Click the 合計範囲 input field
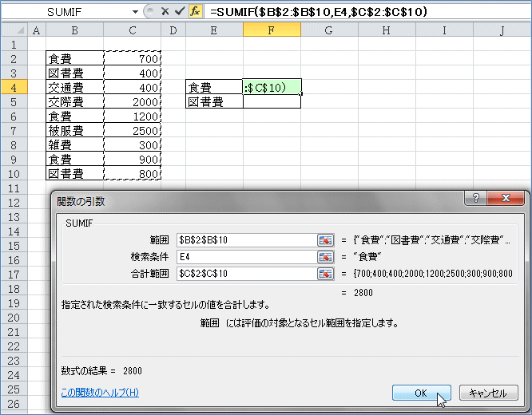Image resolution: width=532 pixels, height=415 pixels. tap(247, 274)
